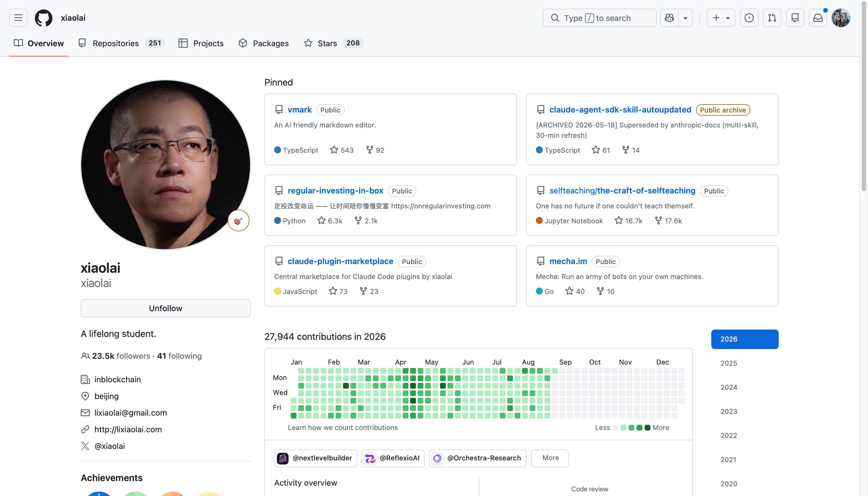Open the lixiaolai@gmail.com email link
This screenshot has width=868, height=496.
point(131,413)
